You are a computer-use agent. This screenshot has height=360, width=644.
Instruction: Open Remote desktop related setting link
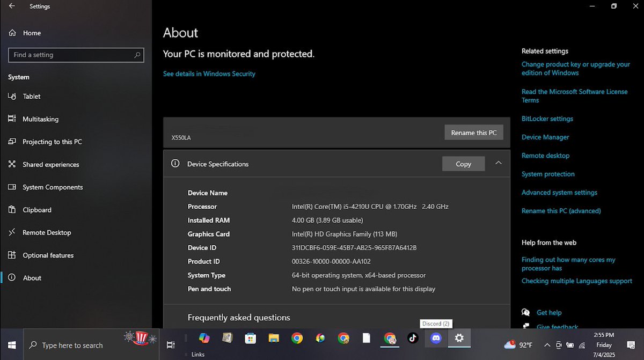(545, 156)
